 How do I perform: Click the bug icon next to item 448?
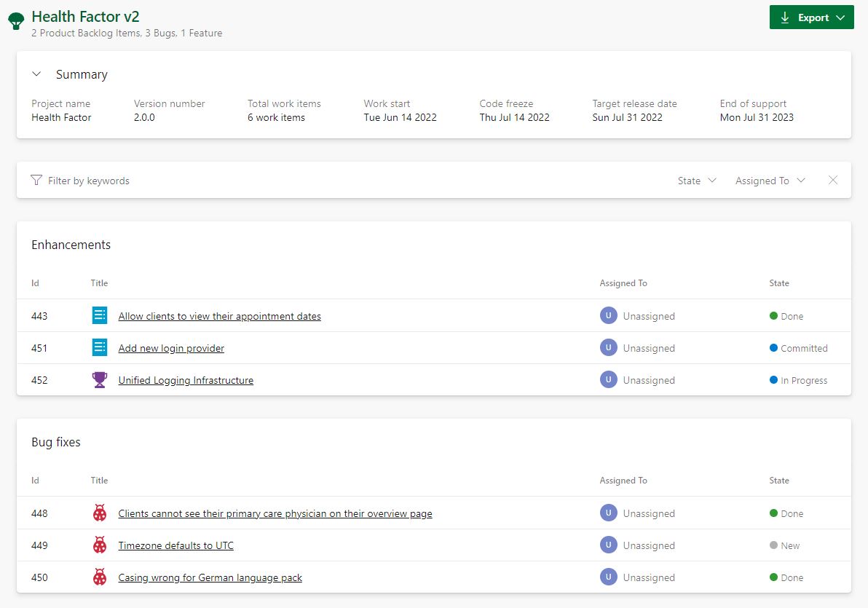point(99,513)
